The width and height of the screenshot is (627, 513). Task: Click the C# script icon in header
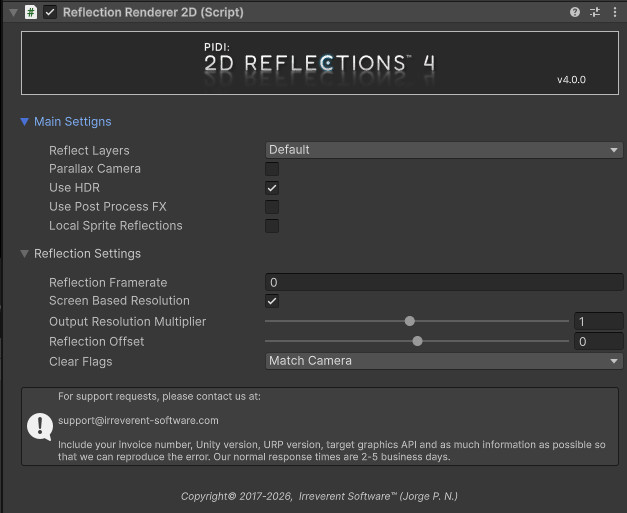[31, 12]
